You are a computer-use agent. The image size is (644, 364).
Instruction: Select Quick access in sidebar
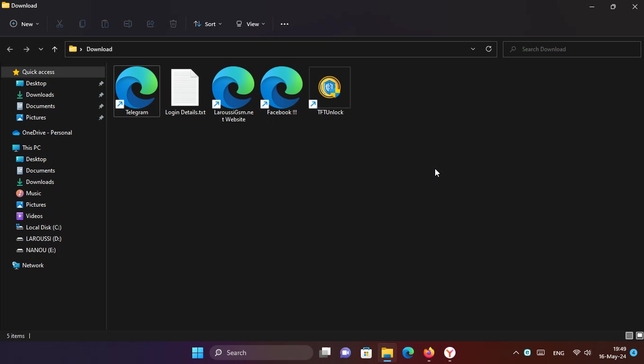tap(53, 72)
